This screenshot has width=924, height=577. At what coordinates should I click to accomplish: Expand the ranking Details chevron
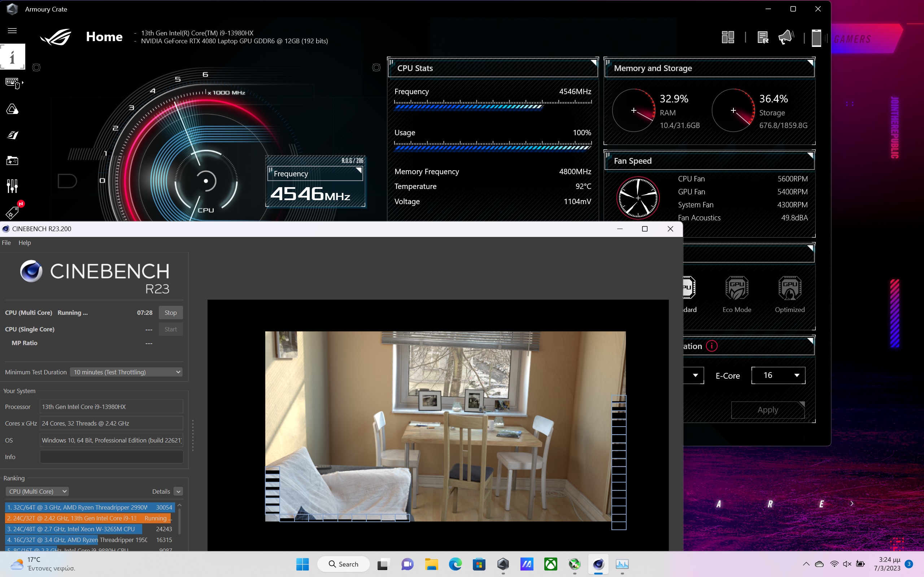point(178,492)
